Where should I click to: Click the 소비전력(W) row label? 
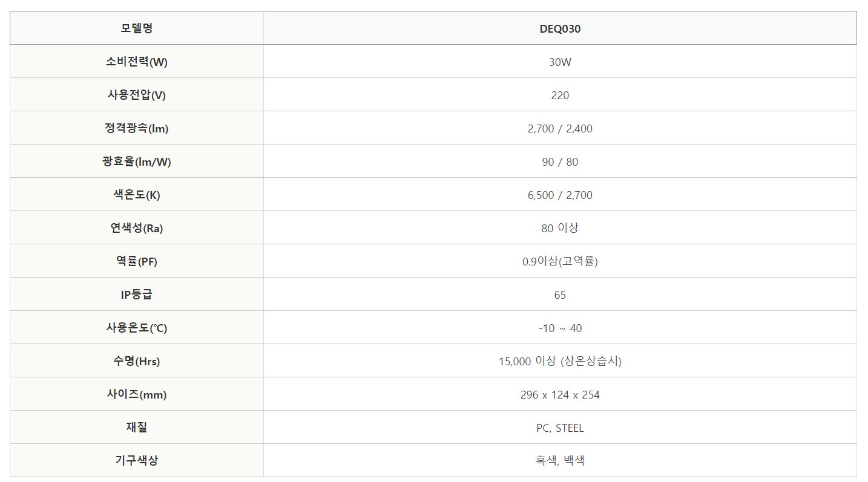point(137,62)
